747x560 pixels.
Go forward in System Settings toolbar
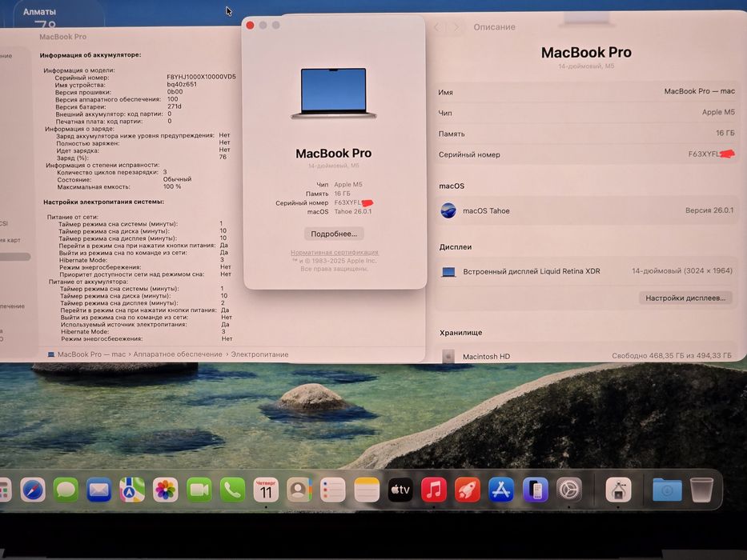point(456,27)
